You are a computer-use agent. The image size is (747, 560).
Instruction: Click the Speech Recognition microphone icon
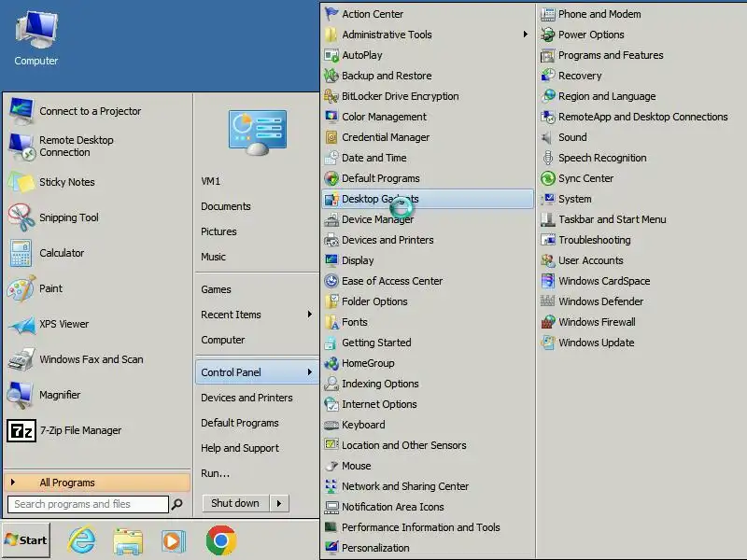548,158
